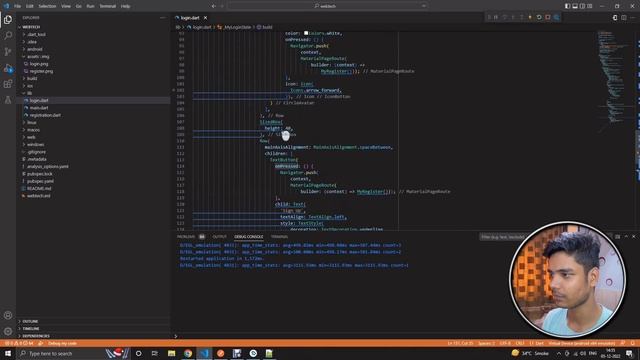Image resolution: width=640 pixels, height=360 pixels.
Task: Click the Split Editor Right icon
Action: [x=624, y=18]
